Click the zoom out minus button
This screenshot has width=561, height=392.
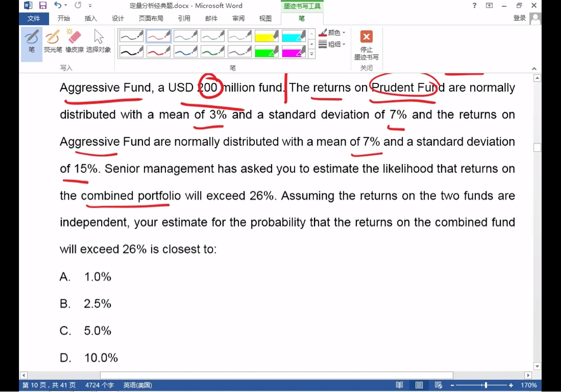pyautogui.click(x=452, y=385)
